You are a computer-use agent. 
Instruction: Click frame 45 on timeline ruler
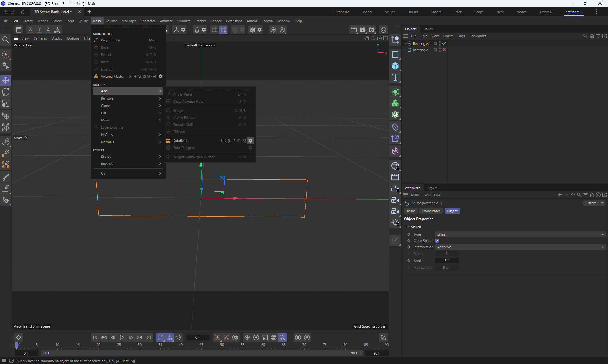click(x=201, y=345)
